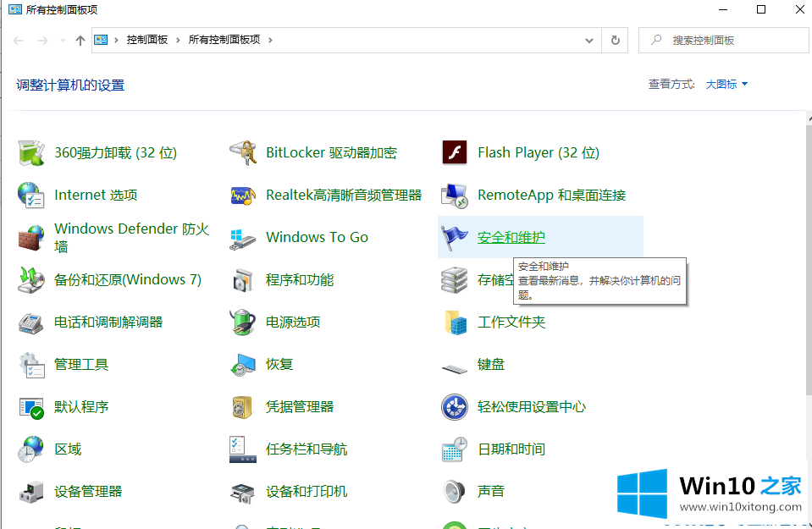Click the 所有控制面板项 breadcrumb
Screen dimensions: 812x529
[224, 40]
